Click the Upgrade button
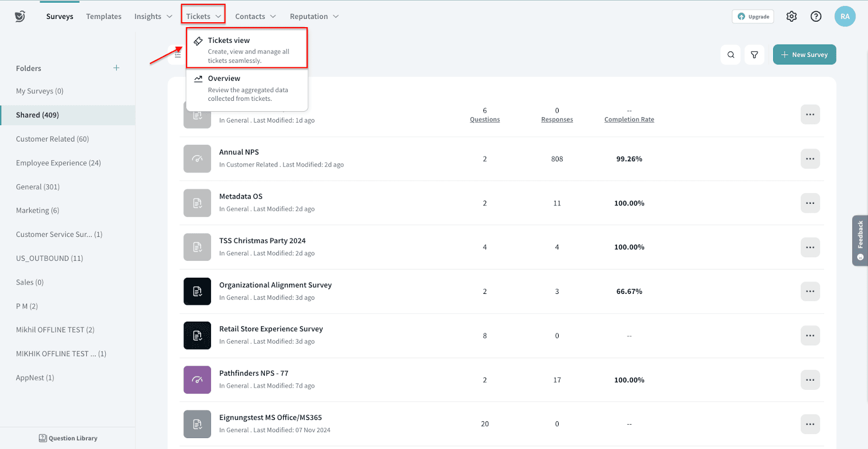Screen dimensions: 868x449 (753, 16)
